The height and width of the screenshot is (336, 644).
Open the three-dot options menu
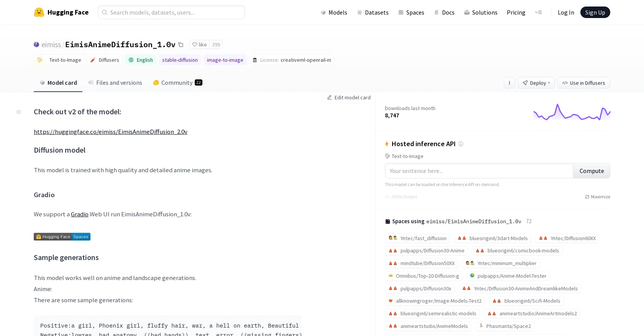pos(509,83)
